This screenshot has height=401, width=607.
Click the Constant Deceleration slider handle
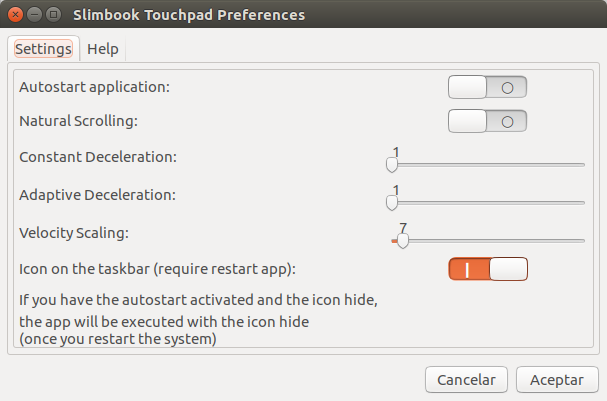click(x=392, y=165)
